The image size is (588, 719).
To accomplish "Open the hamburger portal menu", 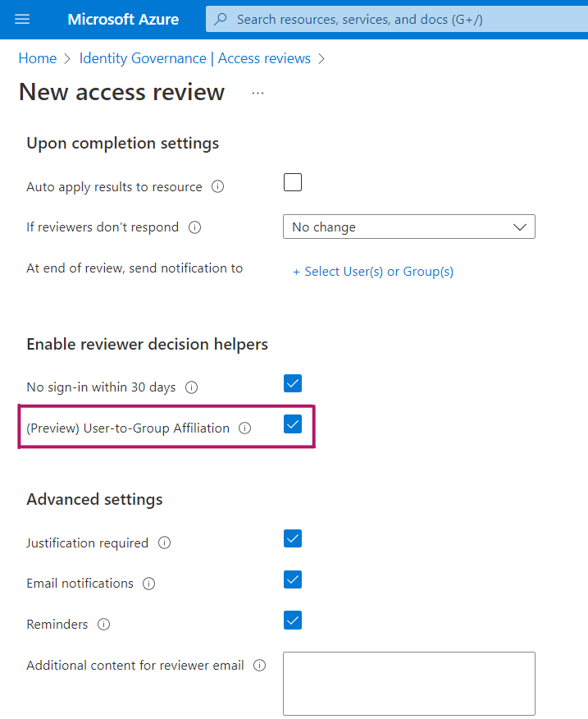I will (x=22, y=19).
